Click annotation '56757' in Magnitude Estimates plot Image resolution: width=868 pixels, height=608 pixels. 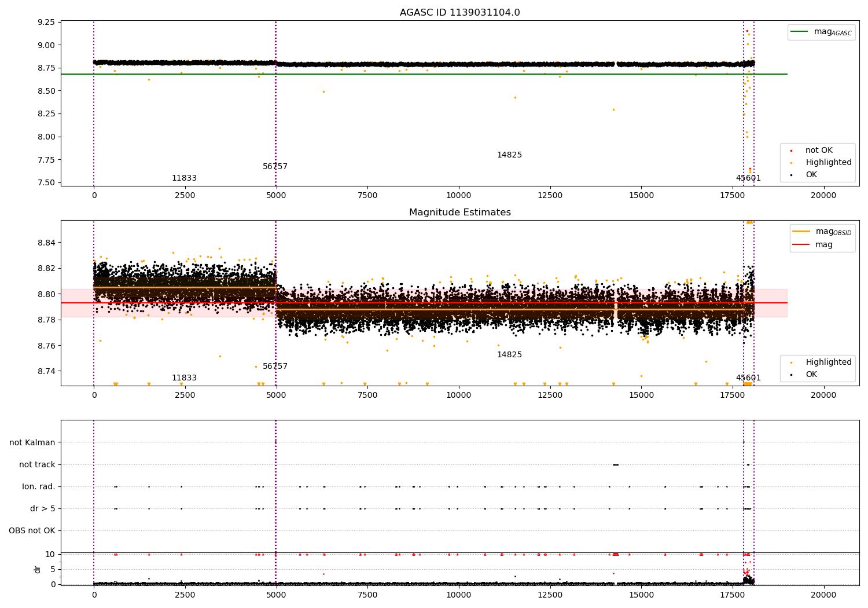[x=275, y=367]
